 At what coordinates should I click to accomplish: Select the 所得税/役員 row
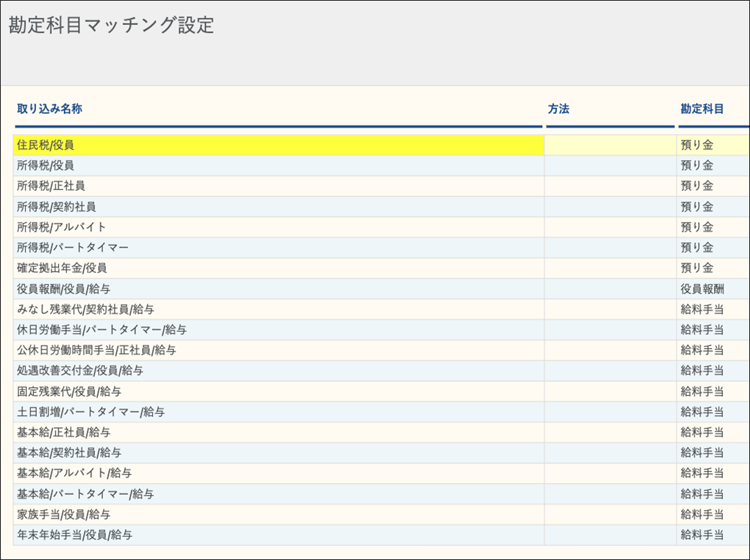tap(45, 166)
